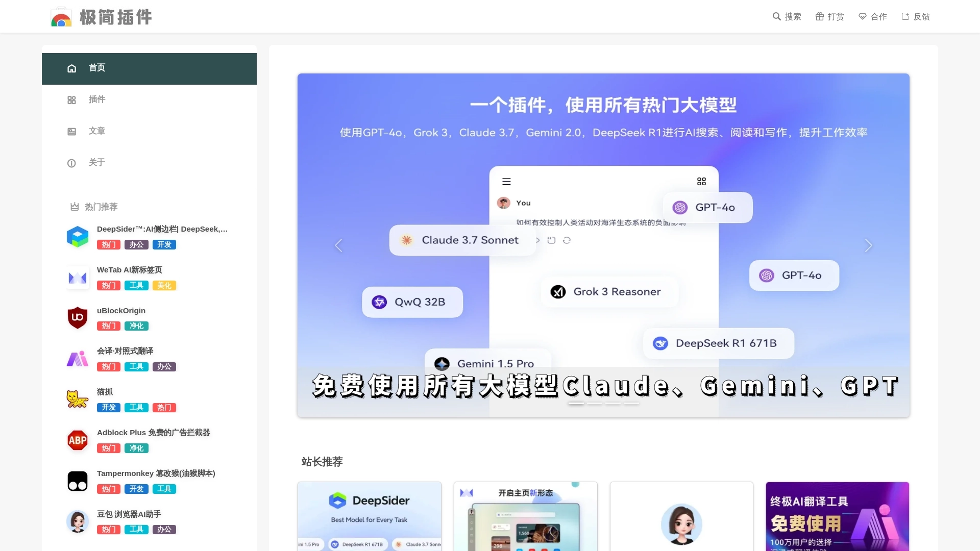
Task: Open 猫抓 plugin title
Action: 105,392
